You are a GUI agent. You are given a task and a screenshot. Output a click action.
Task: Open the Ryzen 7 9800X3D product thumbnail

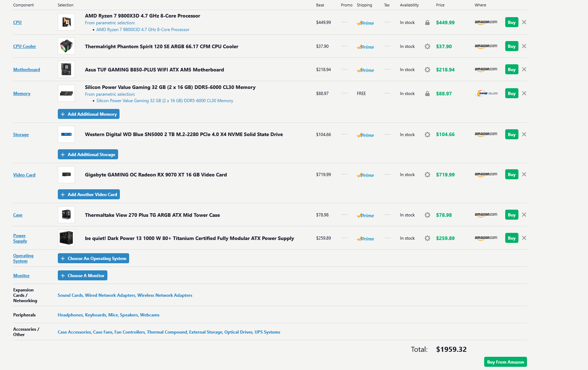pos(66,22)
